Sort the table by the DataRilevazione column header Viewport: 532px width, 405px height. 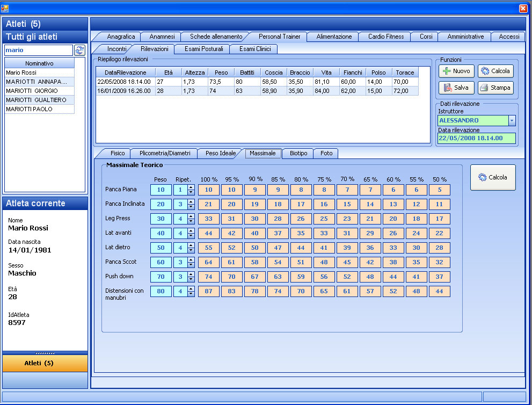pyautogui.click(x=126, y=73)
